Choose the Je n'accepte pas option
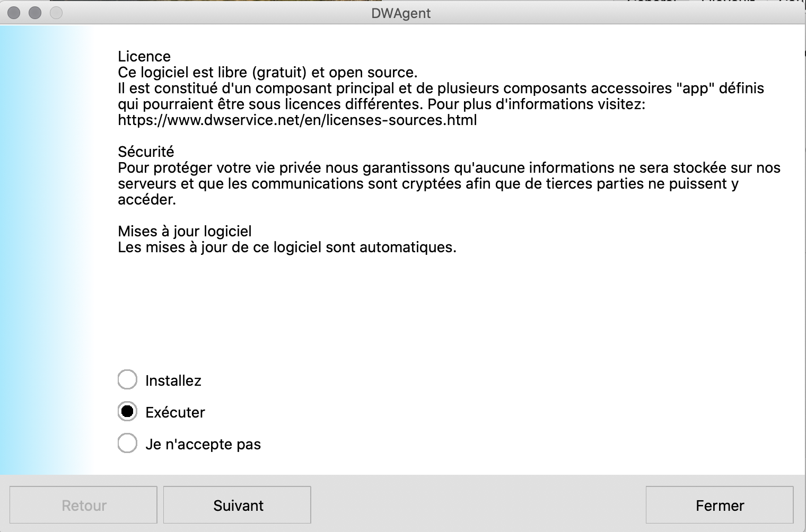This screenshot has height=532, width=806. tap(127, 444)
